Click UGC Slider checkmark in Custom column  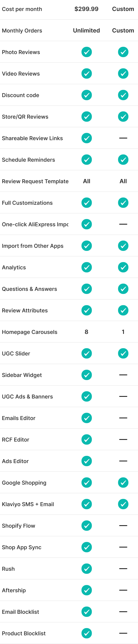pyautogui.click(x=123, y=354)
